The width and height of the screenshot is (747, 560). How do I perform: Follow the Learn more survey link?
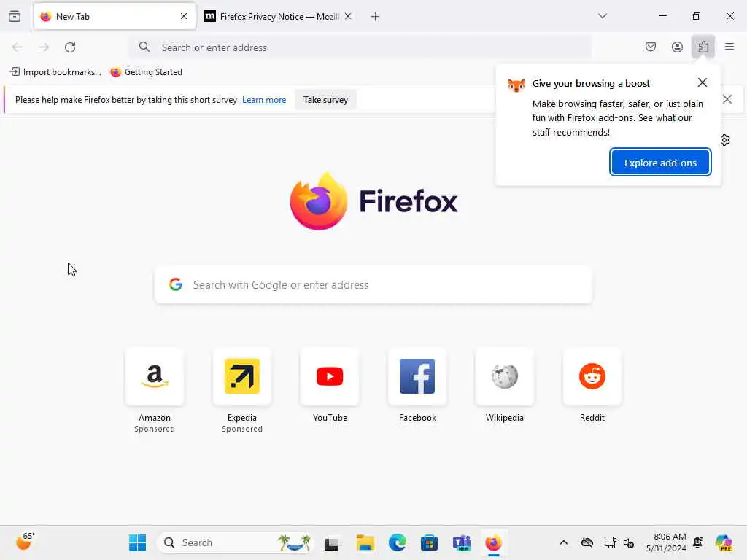[x=264, y=100]
